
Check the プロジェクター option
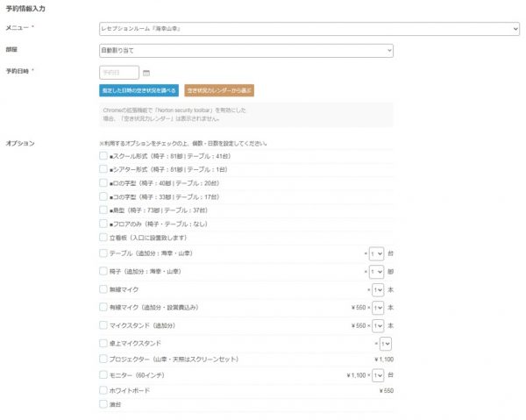coord(103,359)
